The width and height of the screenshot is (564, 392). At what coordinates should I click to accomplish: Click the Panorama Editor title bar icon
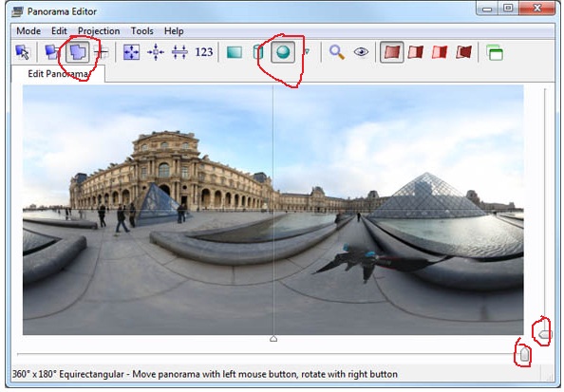pyautogui.click(x=17, y=12)
